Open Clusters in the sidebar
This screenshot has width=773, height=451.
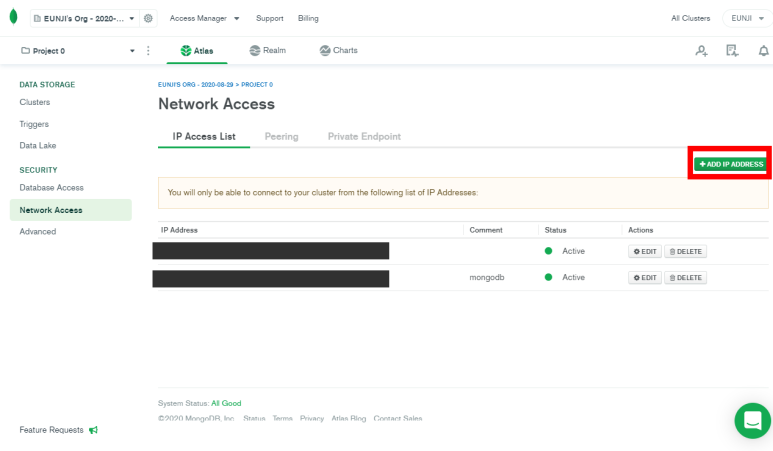click(35, 102)
